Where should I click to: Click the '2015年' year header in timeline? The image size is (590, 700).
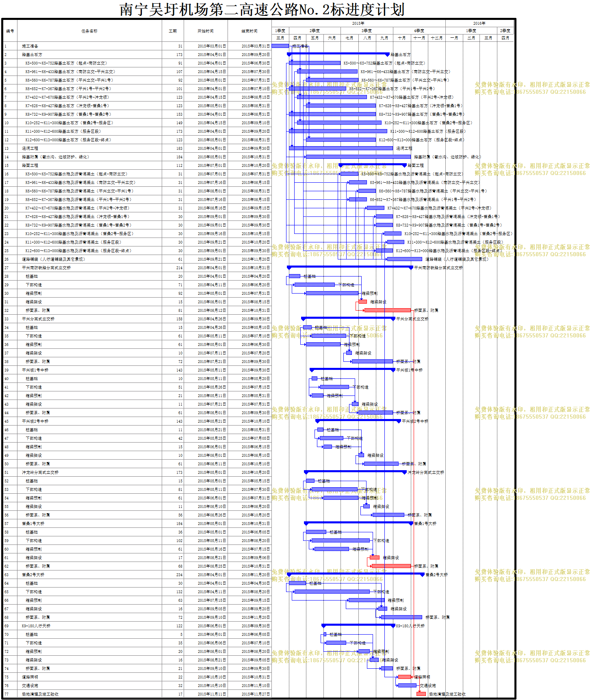[x=358, y=24]
